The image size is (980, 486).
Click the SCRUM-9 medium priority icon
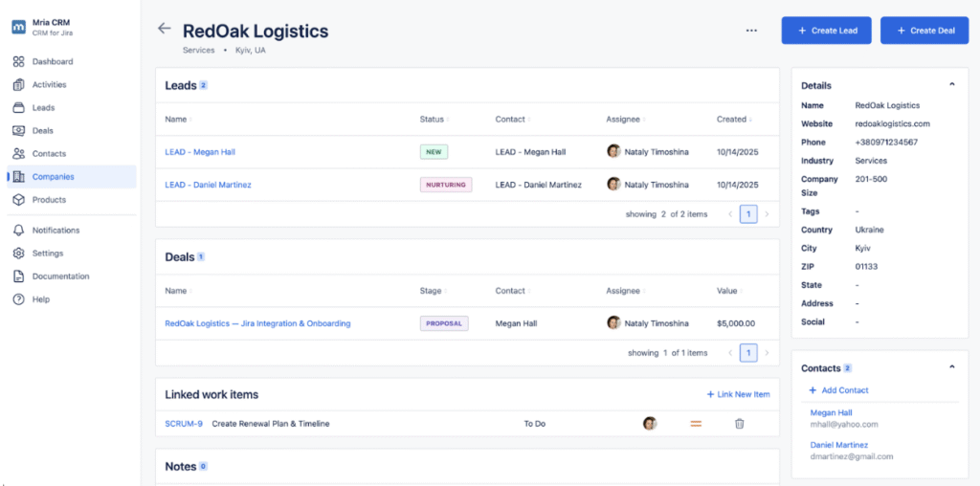(696, 424)
